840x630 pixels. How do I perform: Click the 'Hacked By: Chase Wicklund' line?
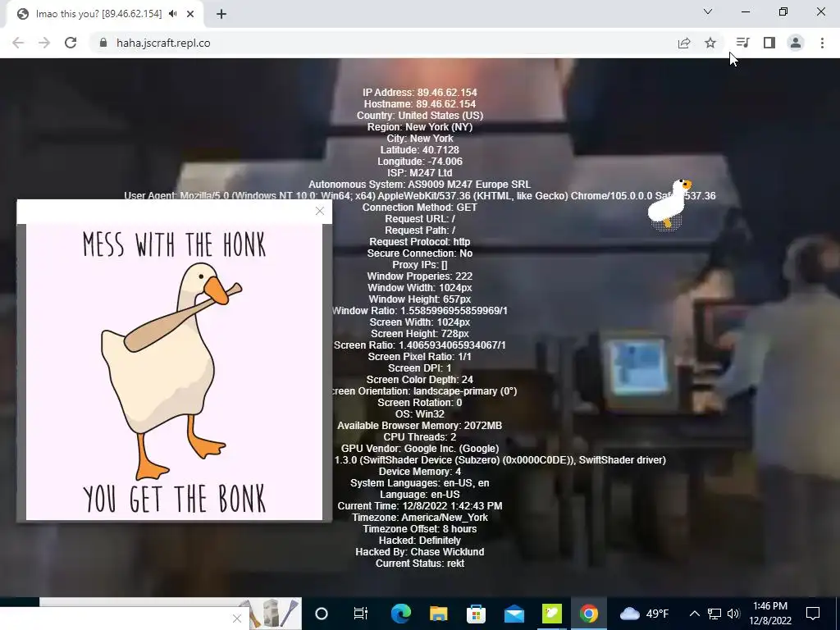coord(420,552)
